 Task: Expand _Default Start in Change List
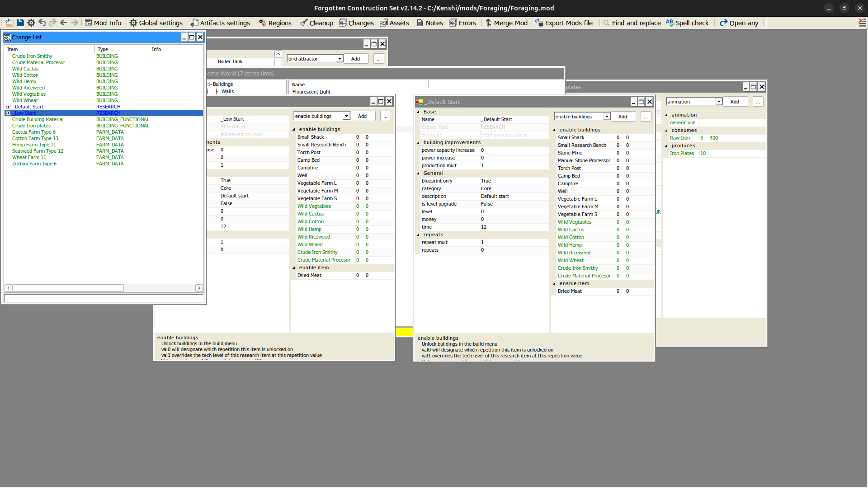coord(8,107)
